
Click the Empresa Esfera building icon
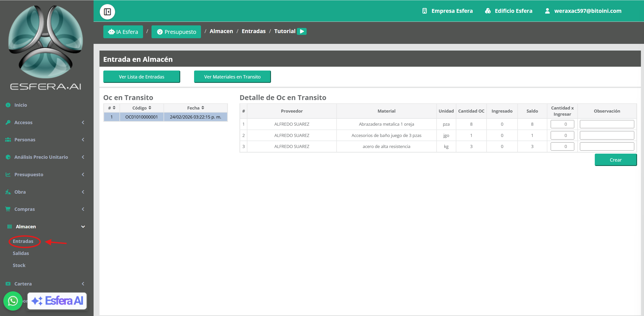pos(425,11)
